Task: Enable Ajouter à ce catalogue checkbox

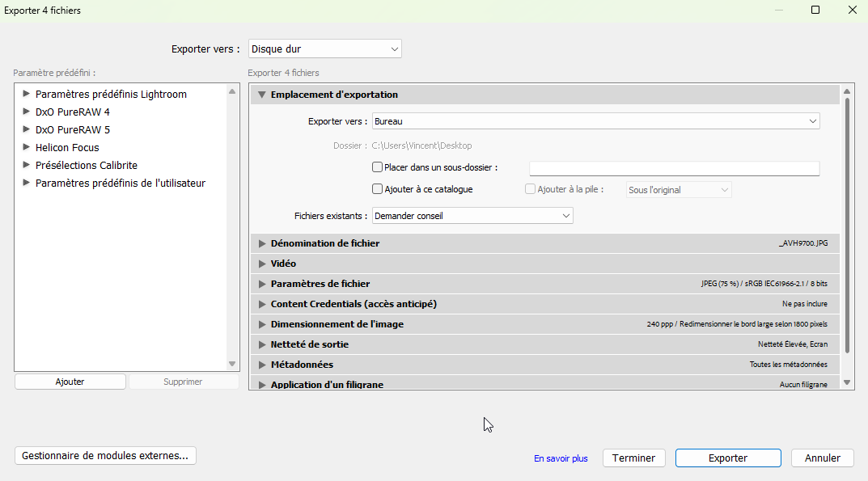Action: click(x=378, y=188)
